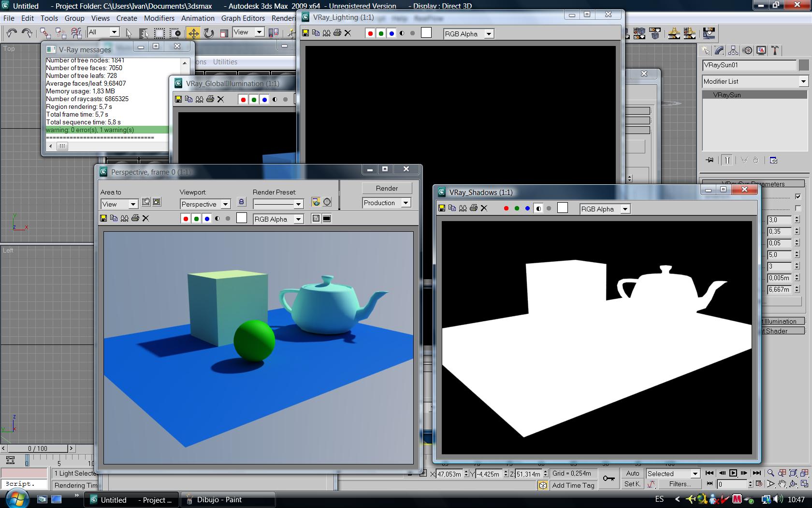Screen dimensions: 812x508
Task: Play the animation
Action: (x=733, y=473)
